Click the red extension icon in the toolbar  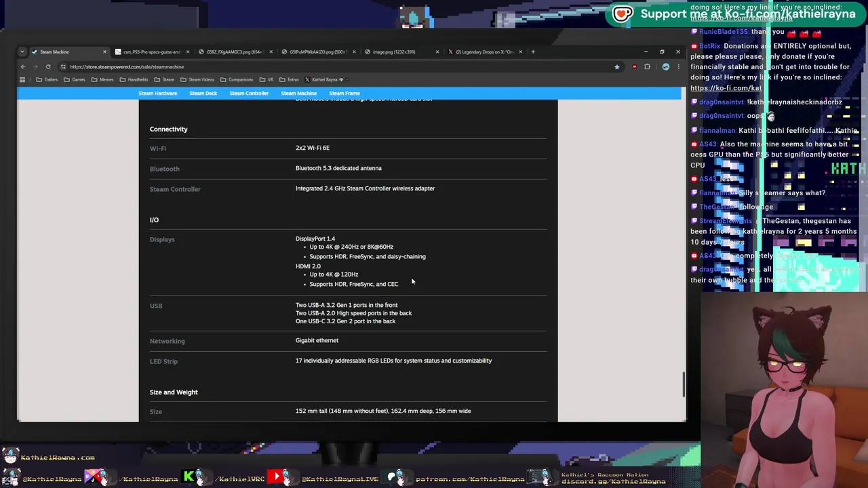[634, 66]
